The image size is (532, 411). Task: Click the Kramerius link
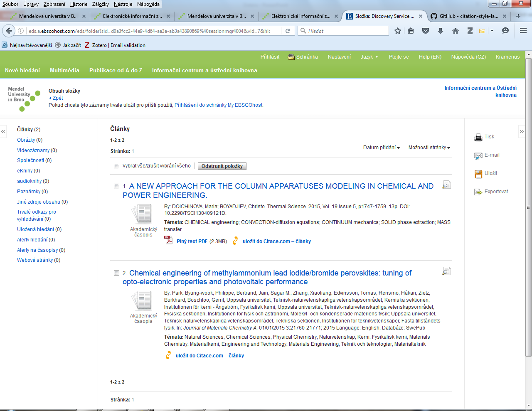pos(507,57)
